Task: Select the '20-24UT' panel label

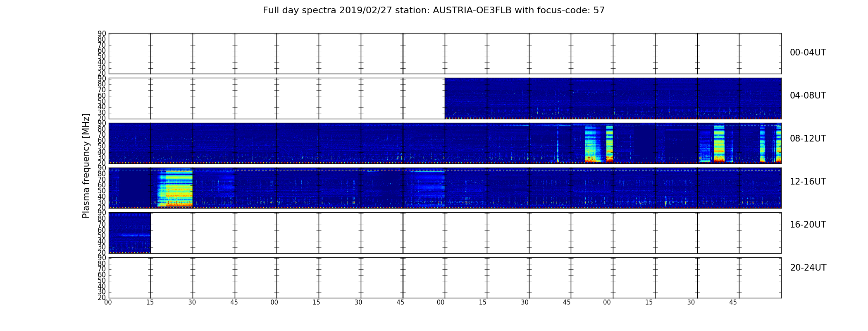Action: pyautogui.click(x=808, y=268)
